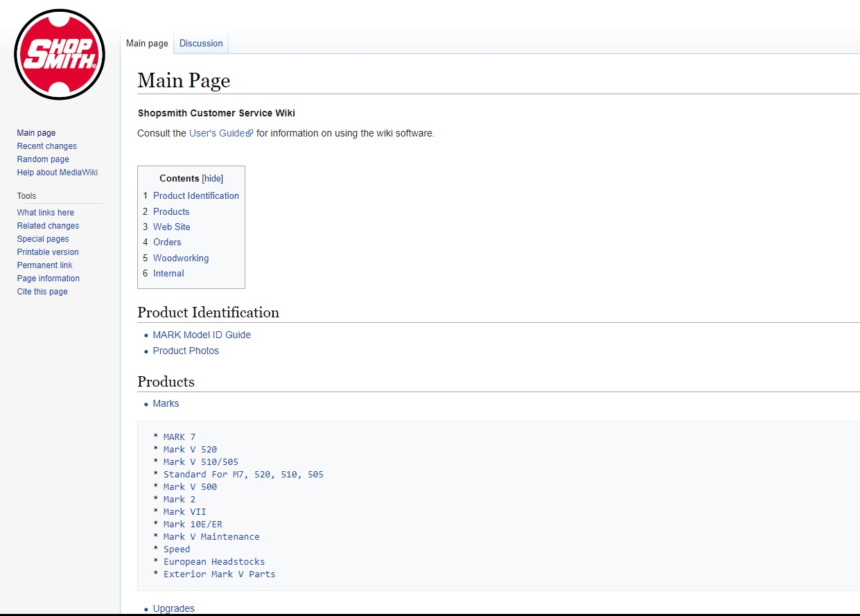
Task: Jump to Internal section in contents
Action: (x=168, y=273)
